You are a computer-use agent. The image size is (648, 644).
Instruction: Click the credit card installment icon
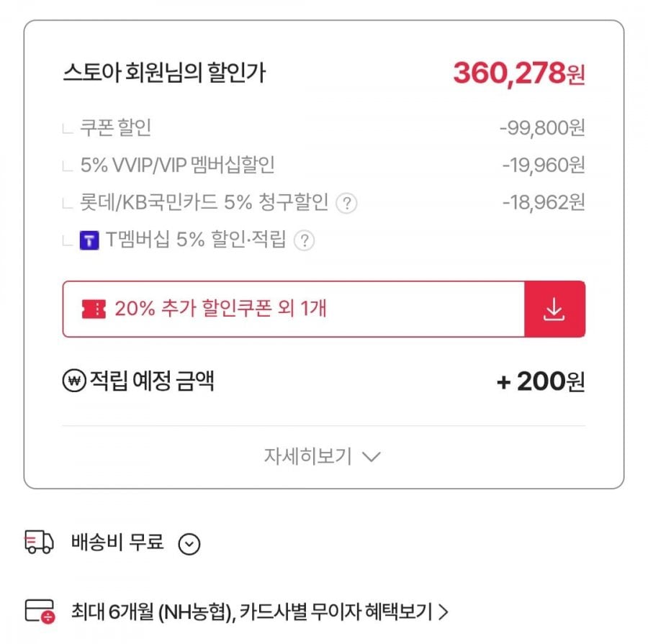coord(39,612)
